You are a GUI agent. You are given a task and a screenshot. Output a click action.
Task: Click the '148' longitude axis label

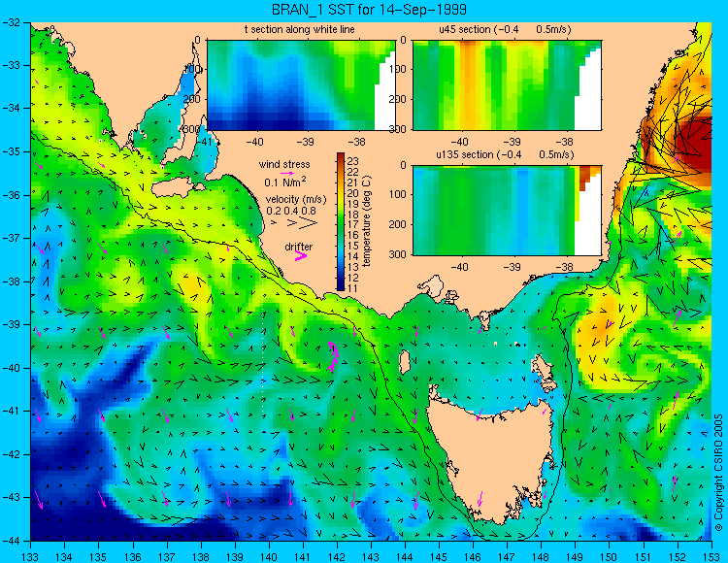point(542,556)
